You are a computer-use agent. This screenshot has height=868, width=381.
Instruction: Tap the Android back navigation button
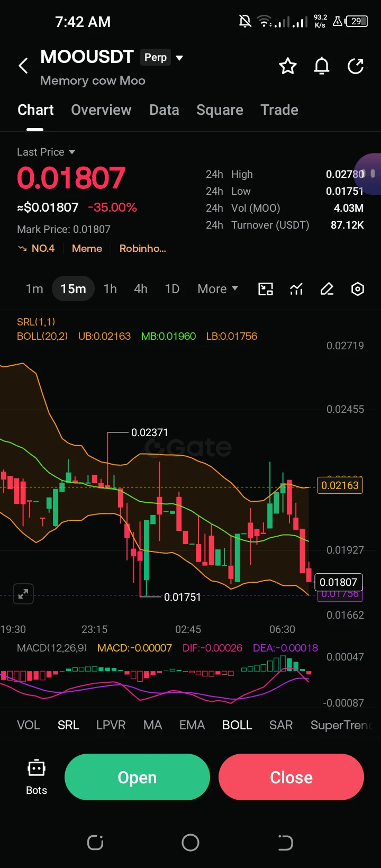pos(285,843)
